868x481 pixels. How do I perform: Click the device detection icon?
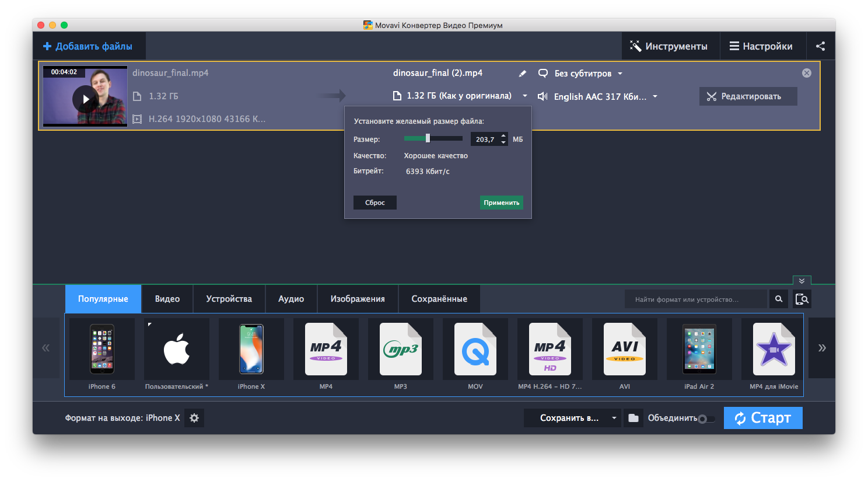coord(802,299)
